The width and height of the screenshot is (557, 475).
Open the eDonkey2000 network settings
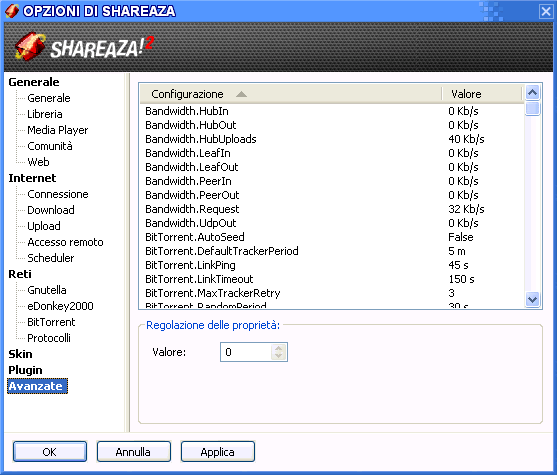(60, 306)
